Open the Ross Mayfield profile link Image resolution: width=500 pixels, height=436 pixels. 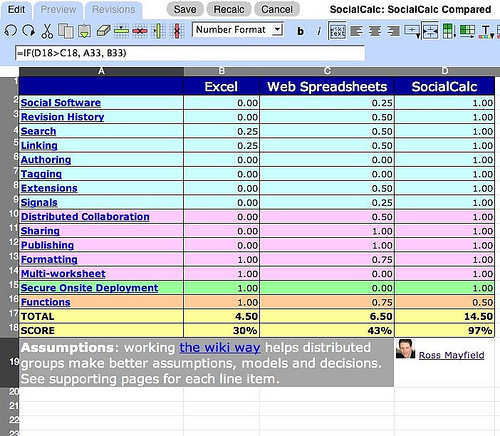[451, 355]
